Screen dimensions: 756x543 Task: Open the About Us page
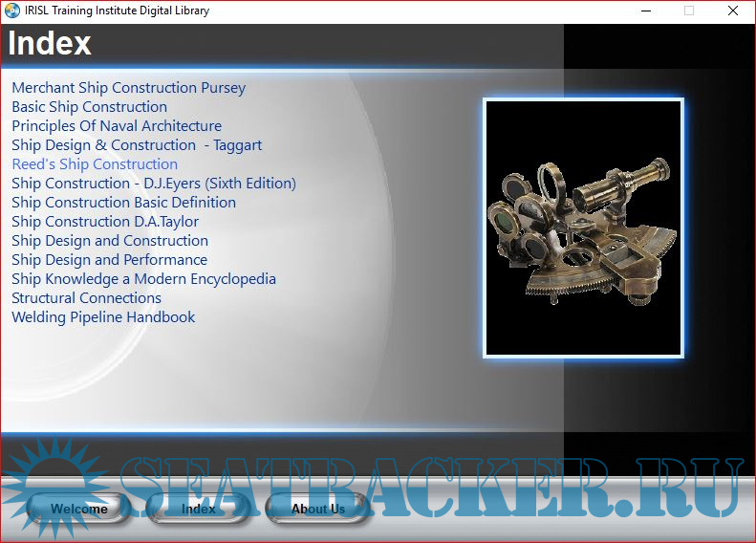click(317, 509)
